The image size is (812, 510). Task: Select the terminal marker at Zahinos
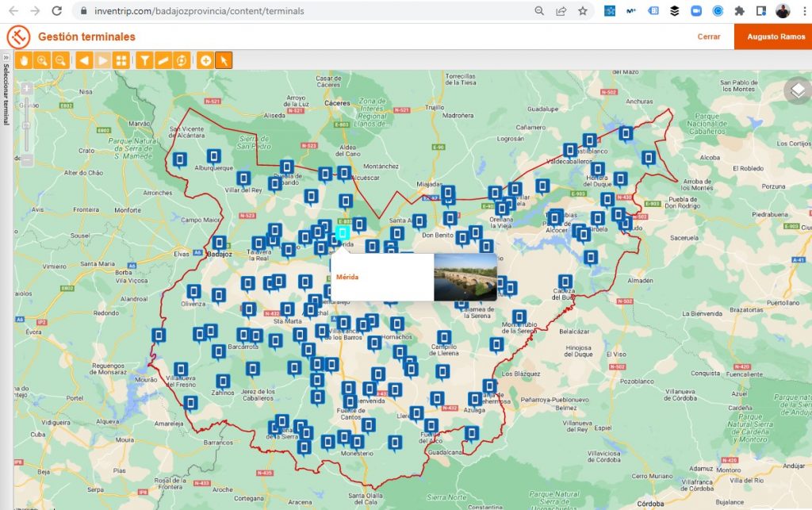223,382
